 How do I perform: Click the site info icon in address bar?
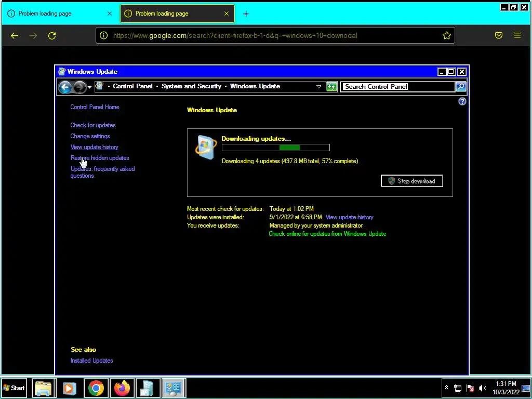(x=104, y=35)
